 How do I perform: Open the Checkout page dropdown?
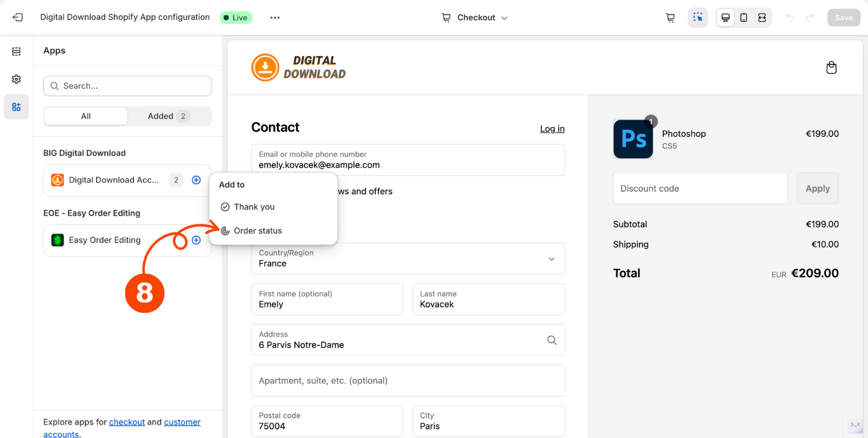[x=475, y=18]
